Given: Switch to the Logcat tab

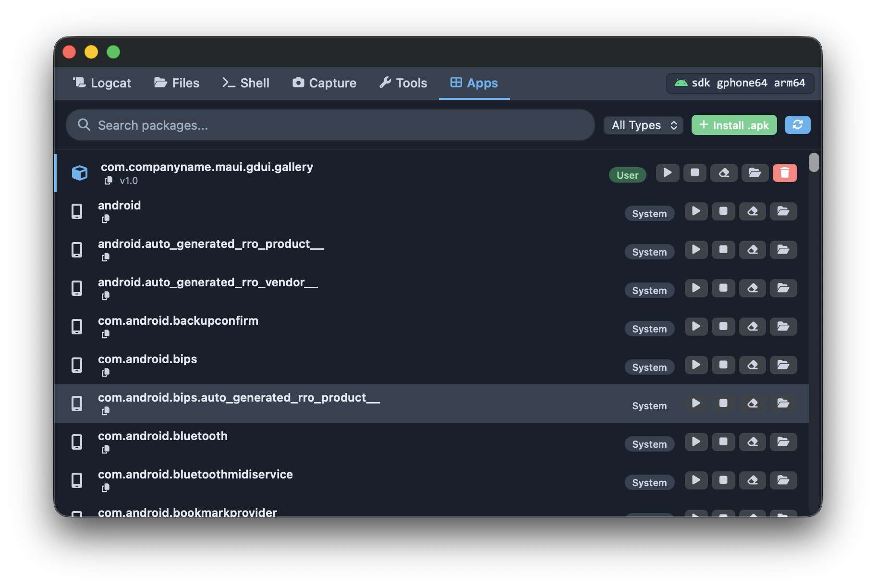Looking at the screenshot, I should coord(102,83).
